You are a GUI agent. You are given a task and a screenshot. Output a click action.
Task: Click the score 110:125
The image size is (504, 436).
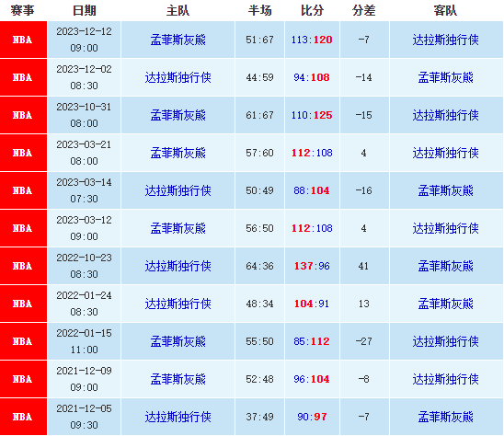point(312,115)
